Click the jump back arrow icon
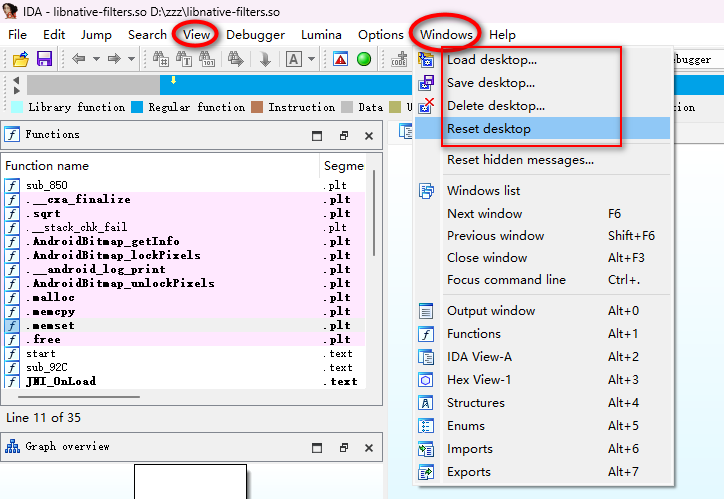This screenshot has width=724, height=499. pos(79,59)
